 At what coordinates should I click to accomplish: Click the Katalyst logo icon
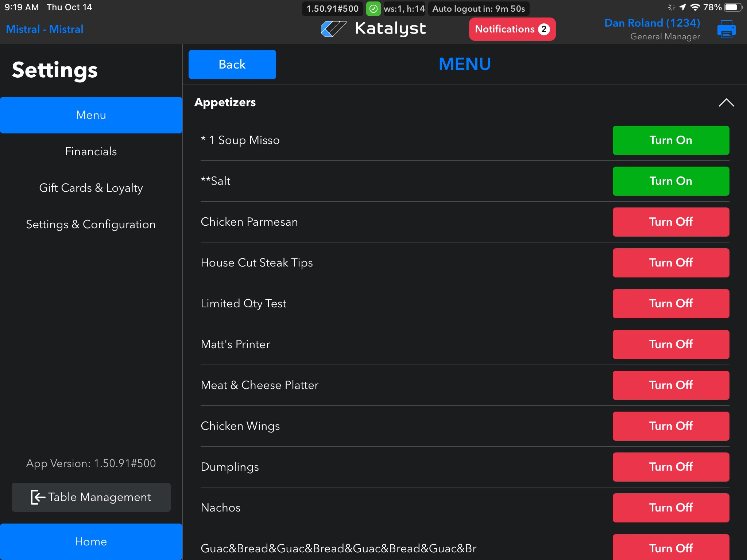333,29
